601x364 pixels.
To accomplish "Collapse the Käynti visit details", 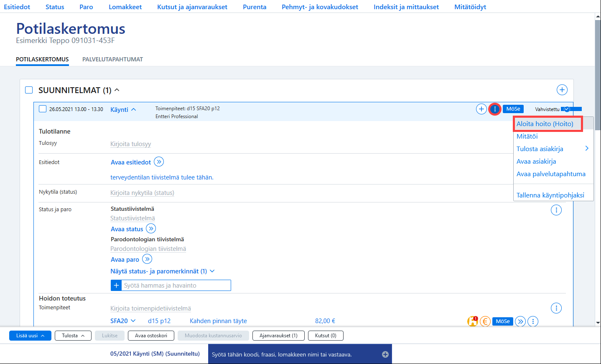I will click(134, 109).
